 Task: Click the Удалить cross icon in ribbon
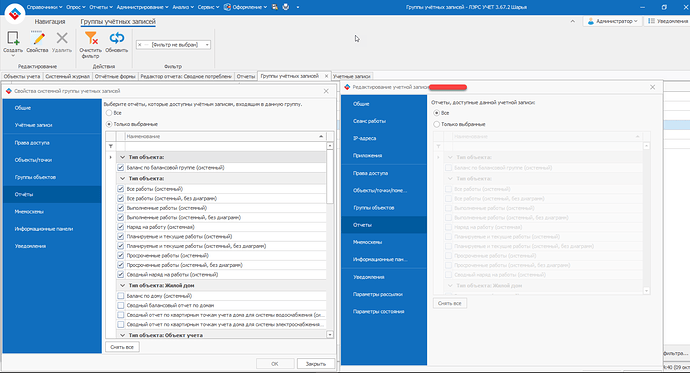click(62, 38)
